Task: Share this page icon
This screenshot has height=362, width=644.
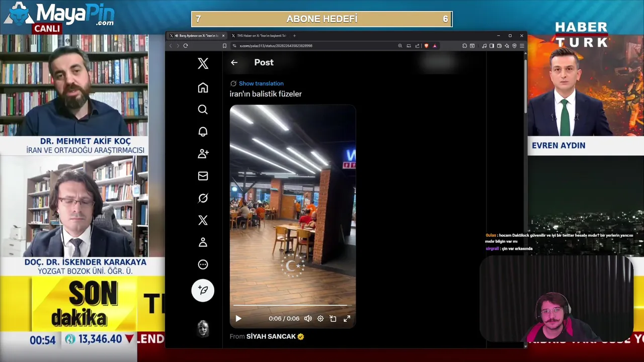Action: [x=417, y=46]
